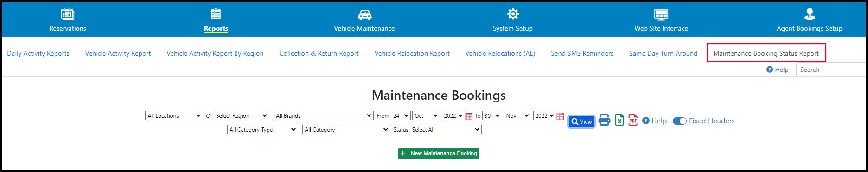Open Collection & Return Report
This screenshot has height=172, width=868.
pyautogui.click(x=319, y=54)
